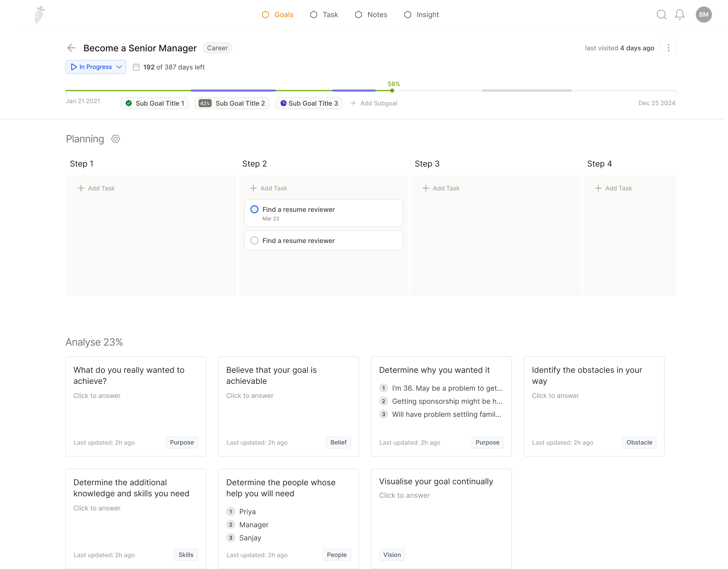The width and height of the screenshot is (728, 569).
Task: Click the calendar icon beside days left
Action: (x=136, y=67)
